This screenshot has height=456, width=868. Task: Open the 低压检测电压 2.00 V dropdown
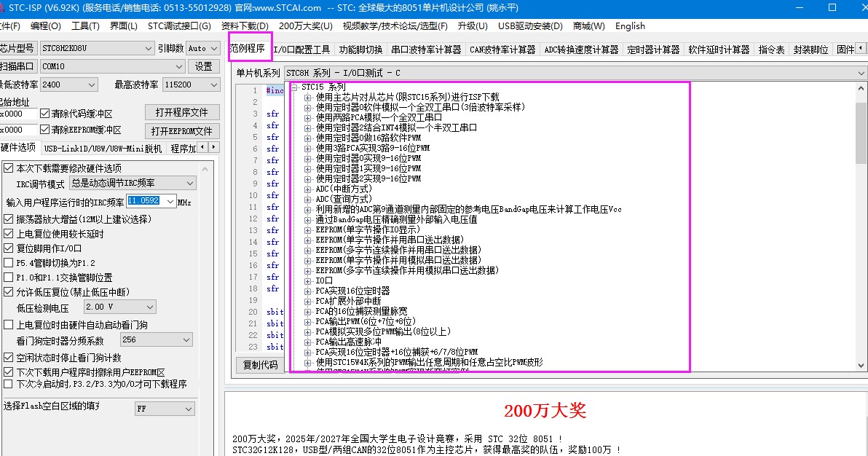[x=120, y=307]
